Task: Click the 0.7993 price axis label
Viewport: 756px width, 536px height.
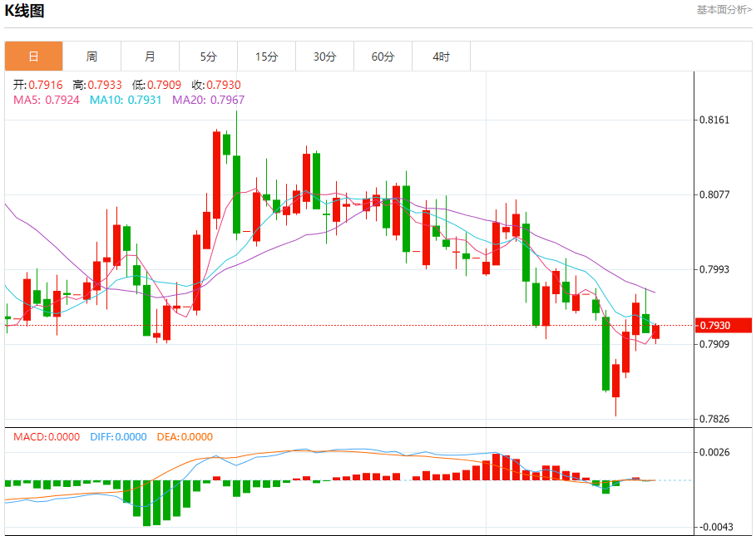Action: [714, 269]
